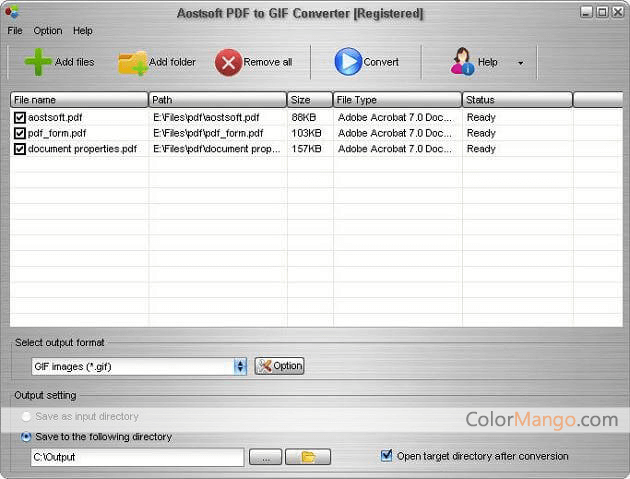Click the green plus Add files icon
This screenshot has width=630, height=479.
click(38, 62)
